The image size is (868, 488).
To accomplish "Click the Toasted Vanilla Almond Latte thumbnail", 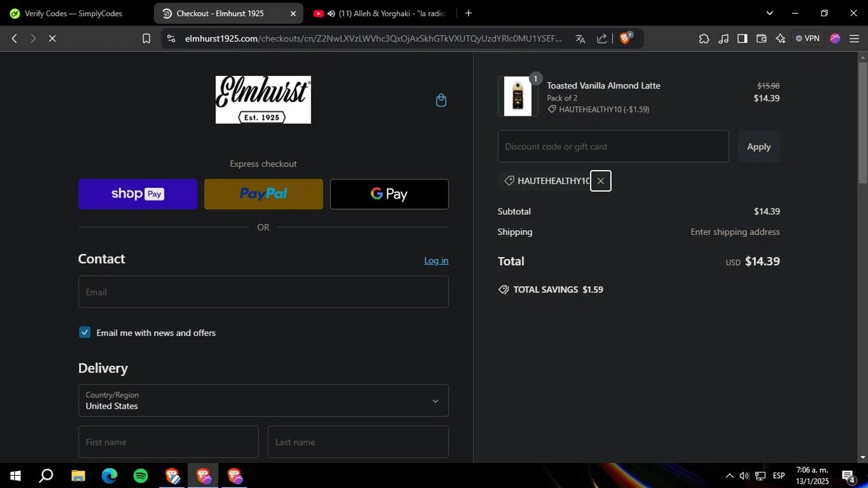I will tap(518, 96).
